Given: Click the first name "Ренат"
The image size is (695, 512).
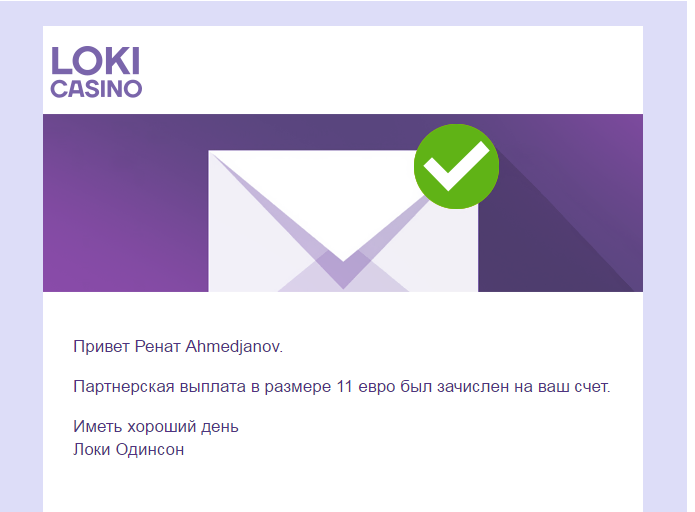Looking at the screenshot, I should (155, 347).
